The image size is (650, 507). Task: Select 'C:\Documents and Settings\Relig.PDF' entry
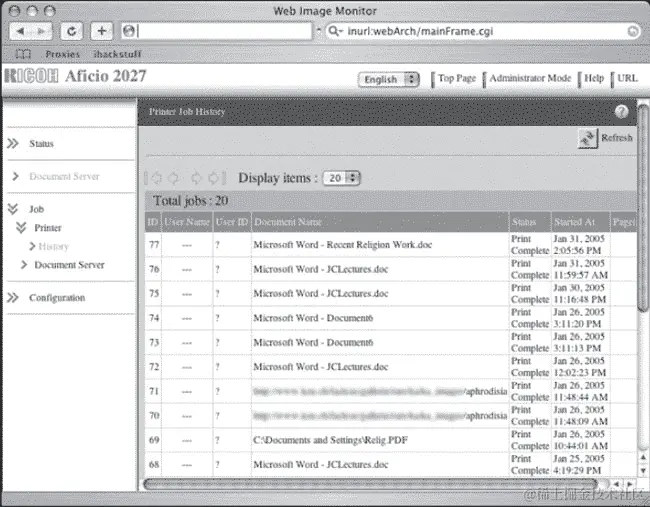tap(330, 440)
